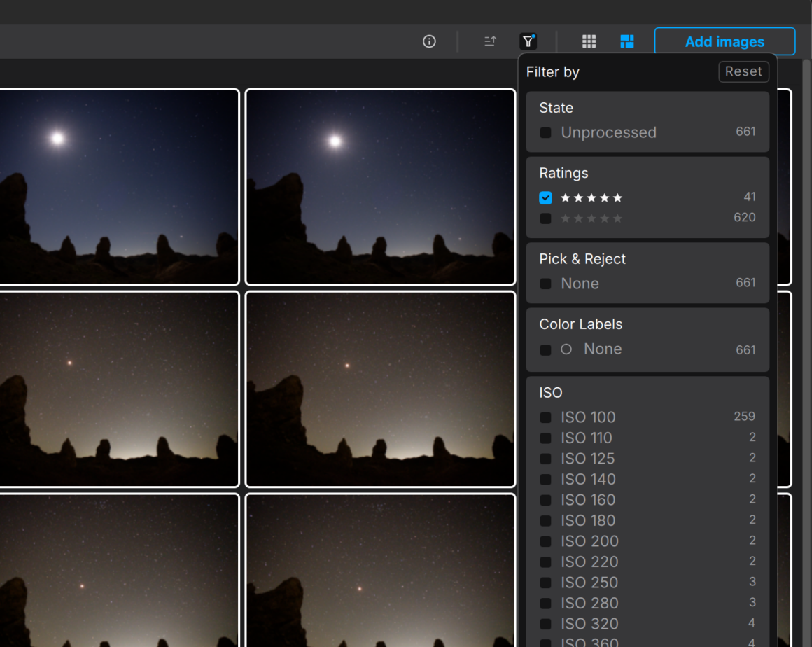The image size is (812, 647).
Task: Close the filter funnel panel
Action: 528,41
